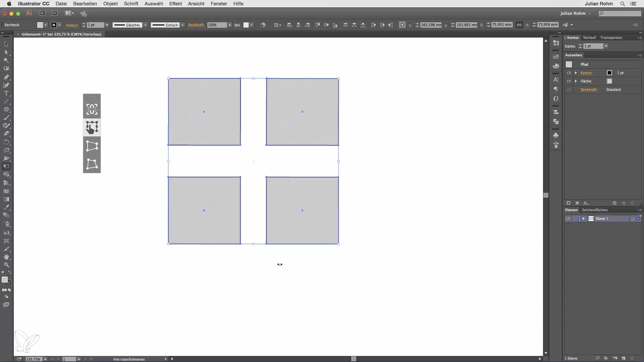Click the Deckkraft link in control bar

196,25
